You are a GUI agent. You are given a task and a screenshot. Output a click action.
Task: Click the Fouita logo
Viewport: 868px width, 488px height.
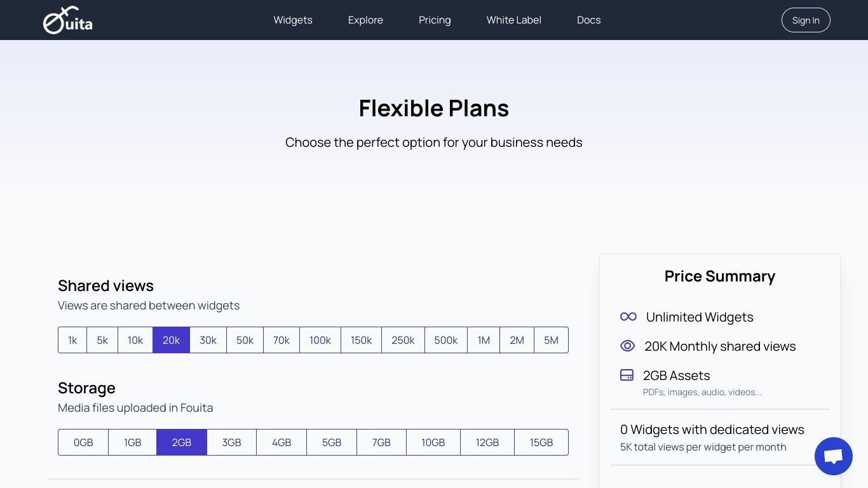pyautogui.click(x=67, y=20)
